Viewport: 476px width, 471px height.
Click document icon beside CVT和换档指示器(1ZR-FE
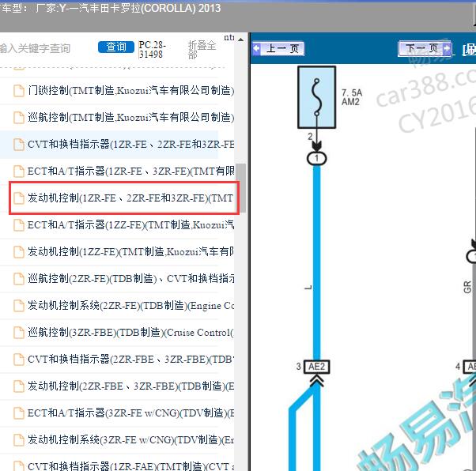pos(19,145)
